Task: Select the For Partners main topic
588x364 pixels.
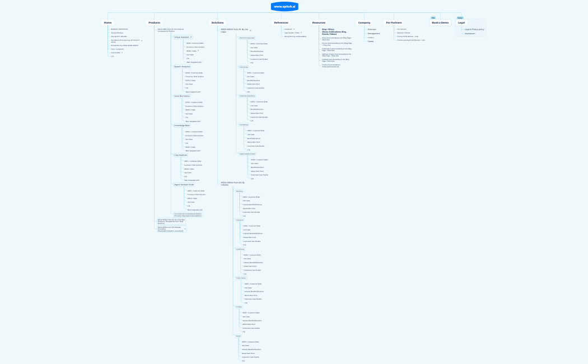Action: pos(394,22)
